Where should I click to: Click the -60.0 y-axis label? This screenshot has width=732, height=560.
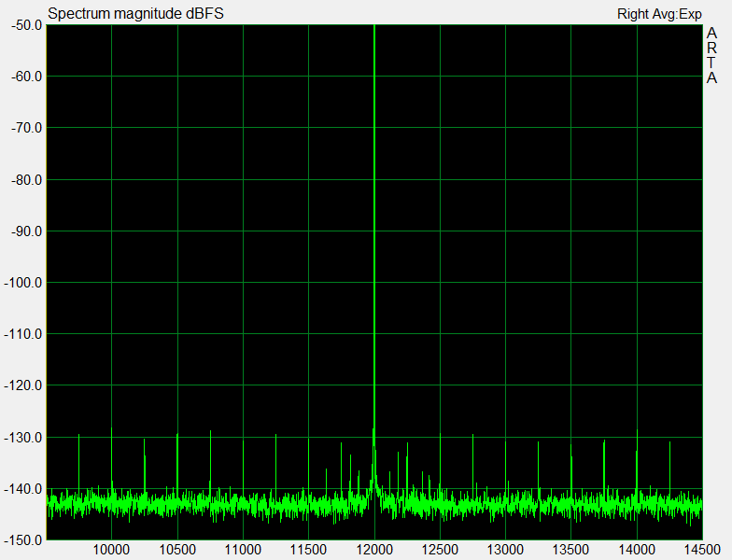click(26, 77)
